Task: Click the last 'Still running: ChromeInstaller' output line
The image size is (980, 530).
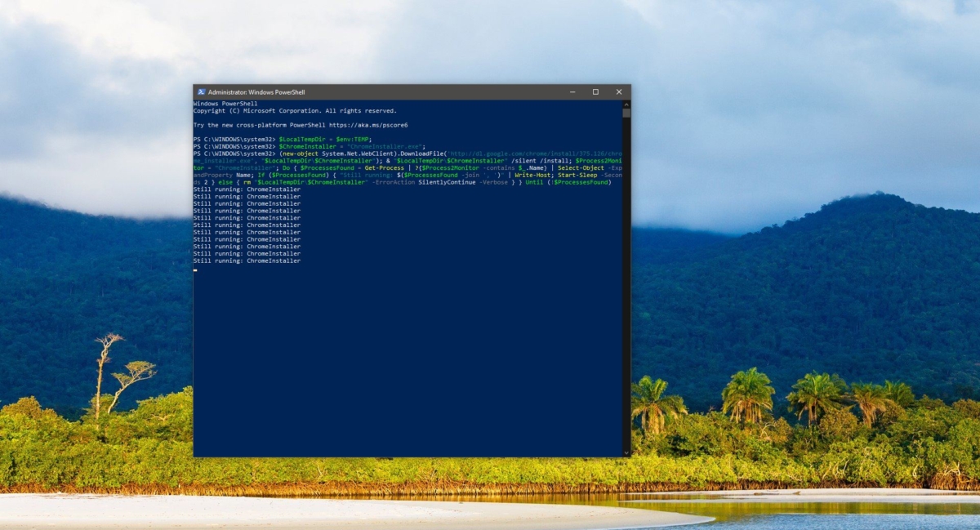Action: (x=247, y=261)
